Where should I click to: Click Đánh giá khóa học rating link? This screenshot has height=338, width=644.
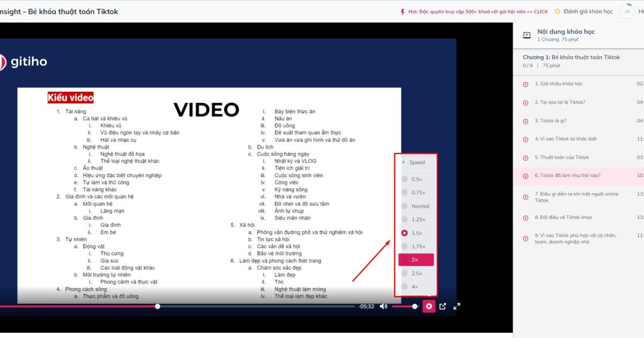click(588, 11)
